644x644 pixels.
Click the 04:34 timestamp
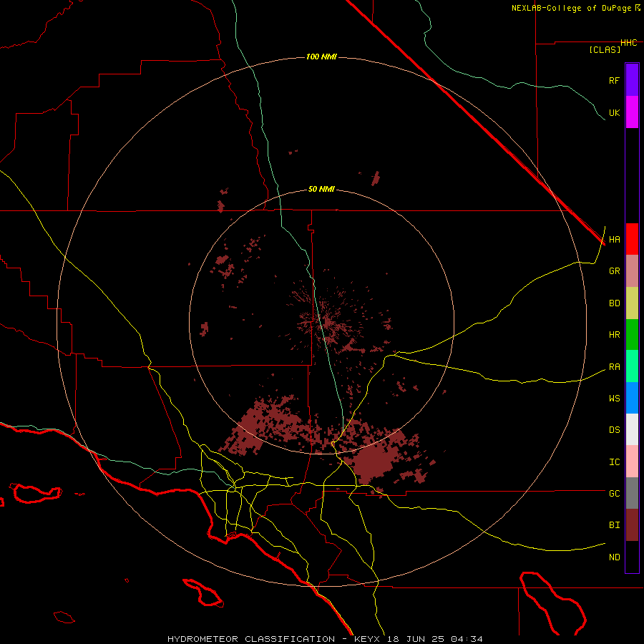(467, 639)
